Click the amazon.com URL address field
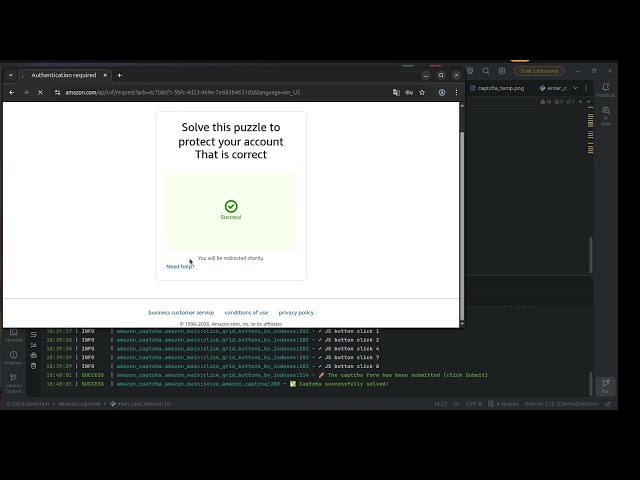 183,93
